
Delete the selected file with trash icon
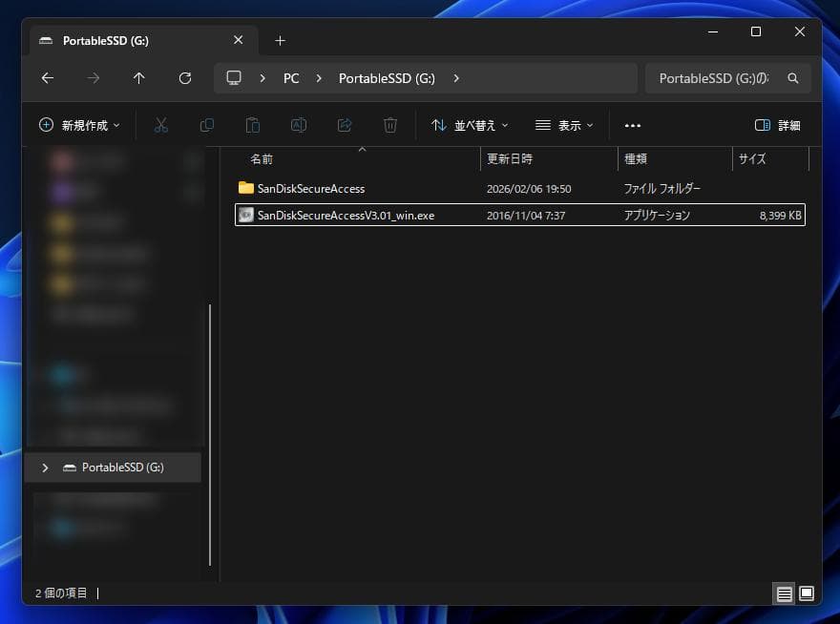[390, 125]
